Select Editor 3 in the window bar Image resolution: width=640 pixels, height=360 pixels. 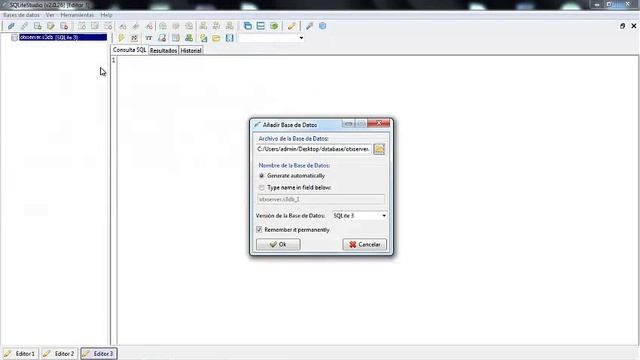pyautogui.click(x=98, y=353)
